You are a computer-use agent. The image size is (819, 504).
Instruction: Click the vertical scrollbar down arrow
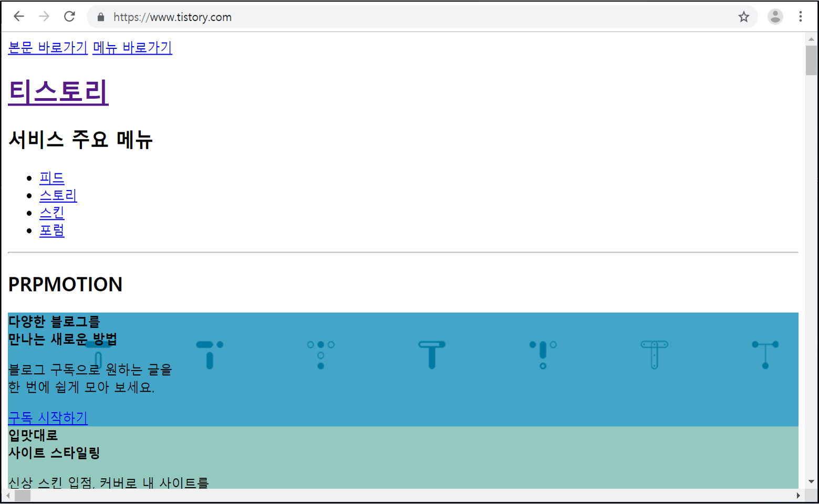[x=811, y=481]
